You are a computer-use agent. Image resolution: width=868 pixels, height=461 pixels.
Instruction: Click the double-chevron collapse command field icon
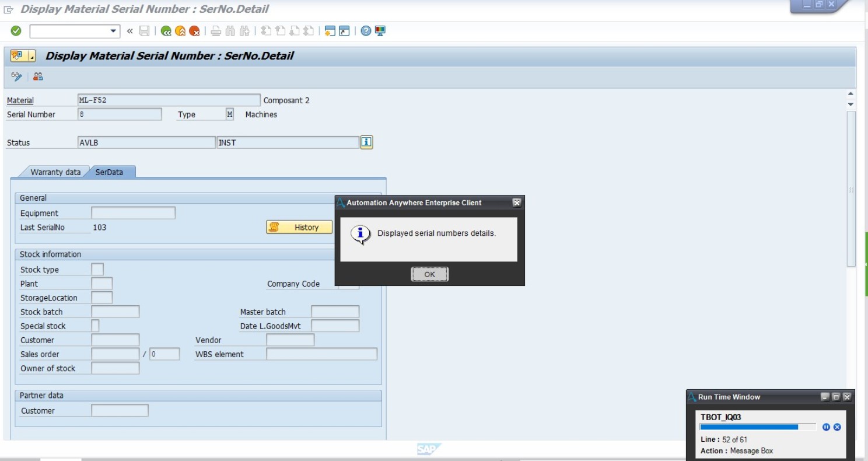point(129,31)
